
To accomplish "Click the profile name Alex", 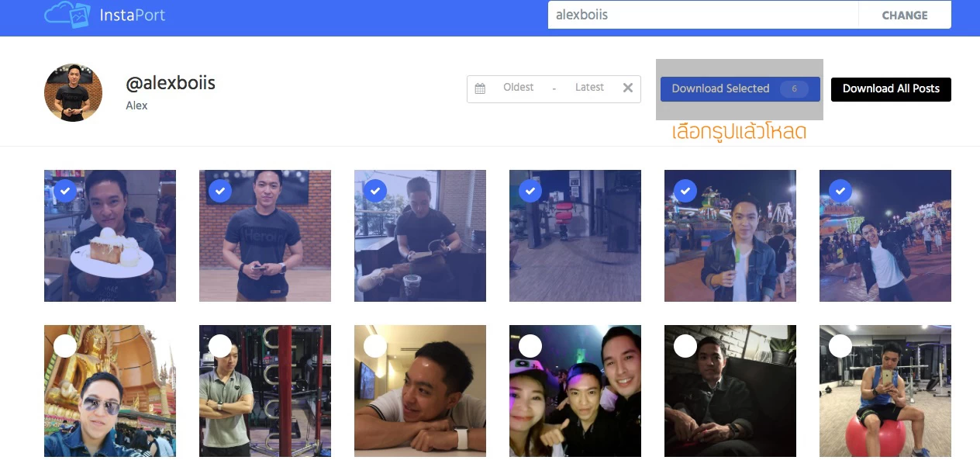I will click(136, 106).
